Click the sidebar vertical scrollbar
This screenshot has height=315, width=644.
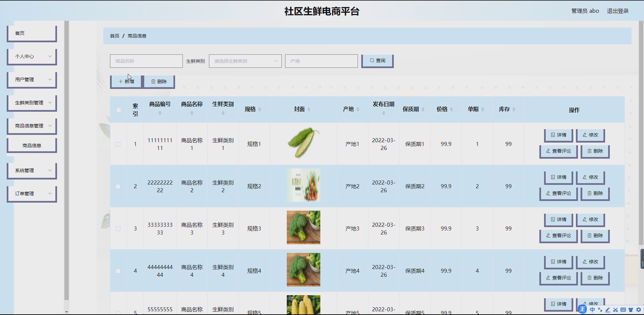(67, 160)
